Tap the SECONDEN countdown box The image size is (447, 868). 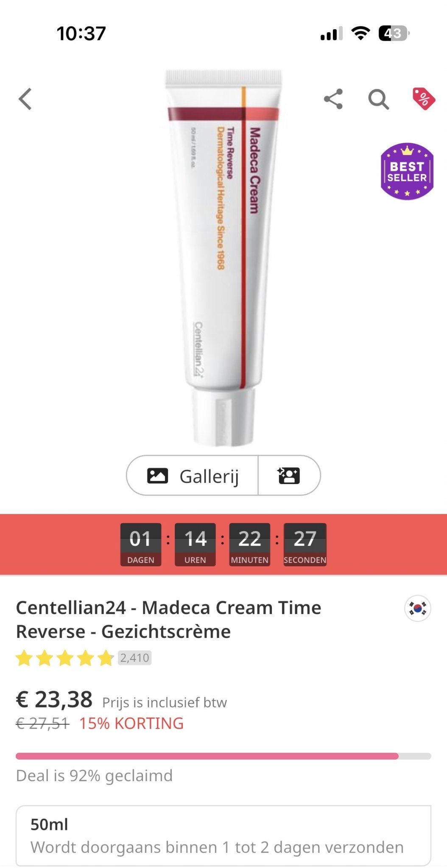pyautogui.click(x=305, y=545)
